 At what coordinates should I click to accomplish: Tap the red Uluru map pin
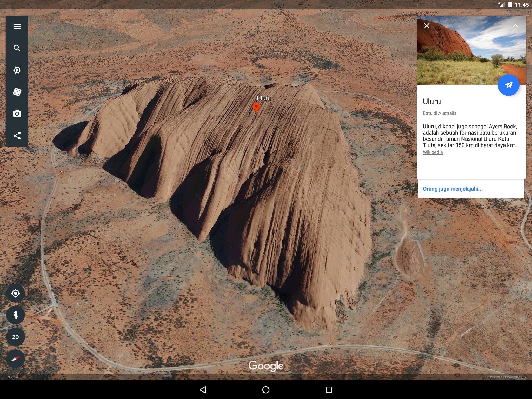coord(256,108)
